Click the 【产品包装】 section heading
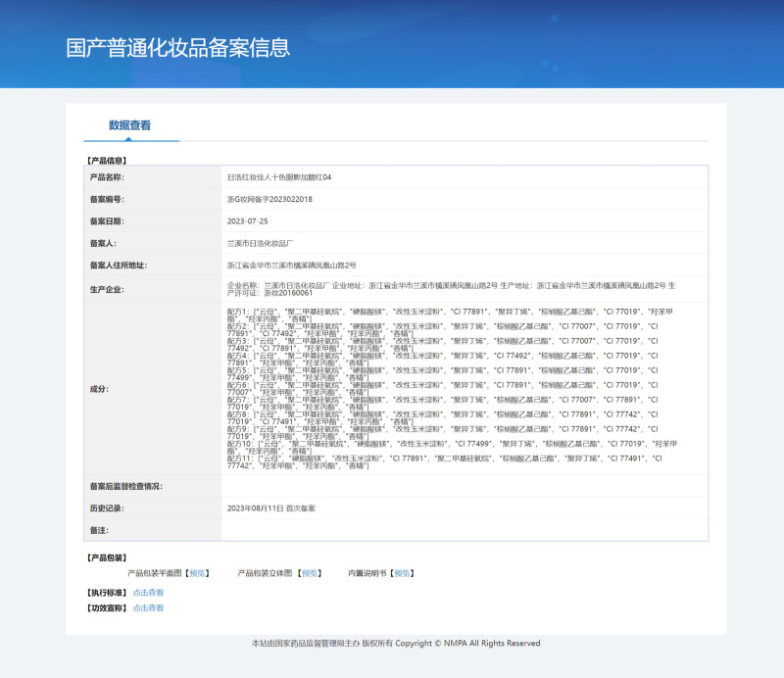Viewport: 784px width, 678px height. [x=107, y=557]
